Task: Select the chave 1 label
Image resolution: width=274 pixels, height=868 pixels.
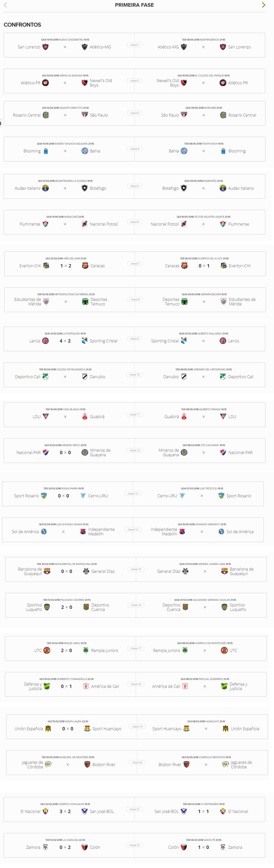Action: (x=134, y=45)
